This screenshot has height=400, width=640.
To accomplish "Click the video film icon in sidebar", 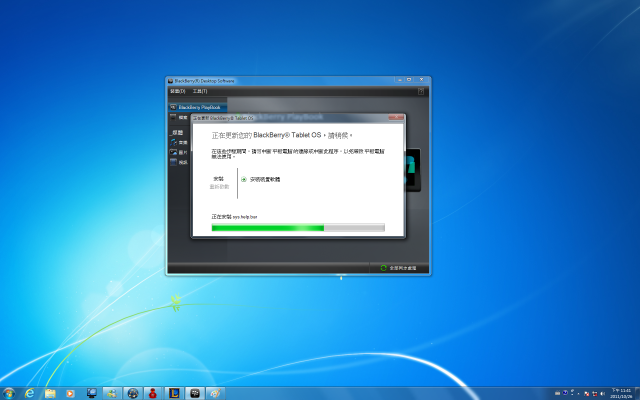I will [x=173, y=162].
